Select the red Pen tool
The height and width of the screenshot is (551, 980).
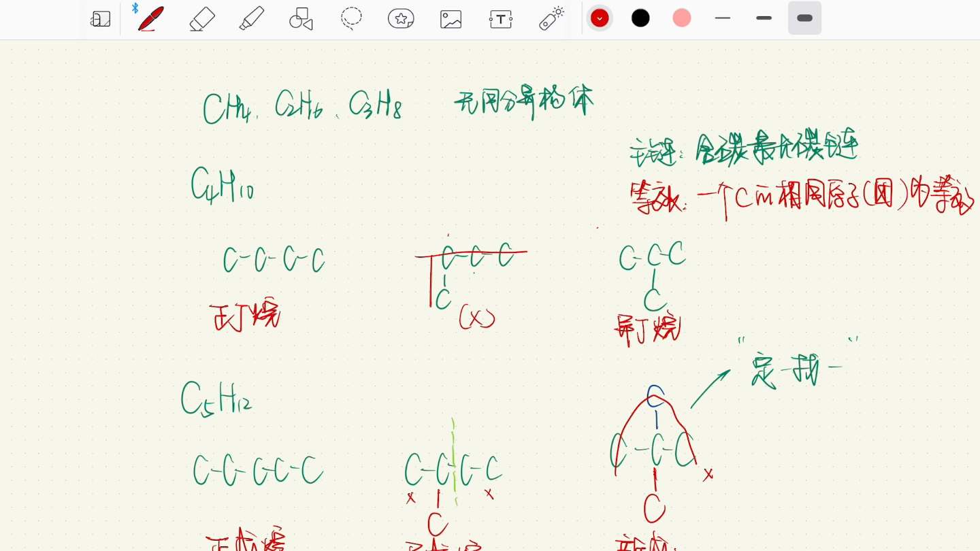click(x=150, y=18)
